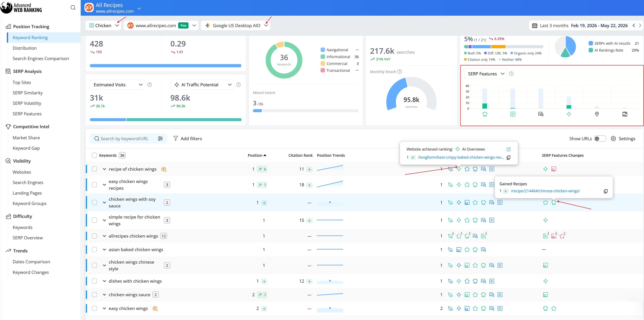Check the recipe of chicken wings row
This screenshot has width=644, height=320.
click(94, 169)
